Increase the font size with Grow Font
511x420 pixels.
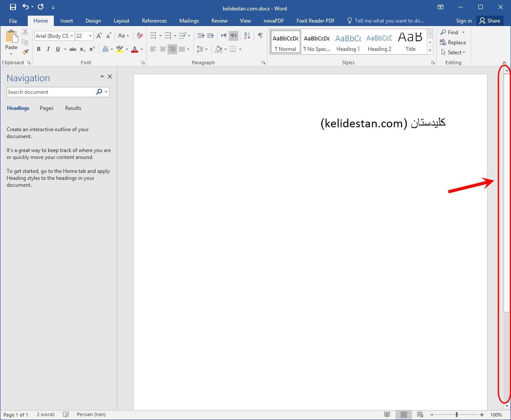[99, 36]
